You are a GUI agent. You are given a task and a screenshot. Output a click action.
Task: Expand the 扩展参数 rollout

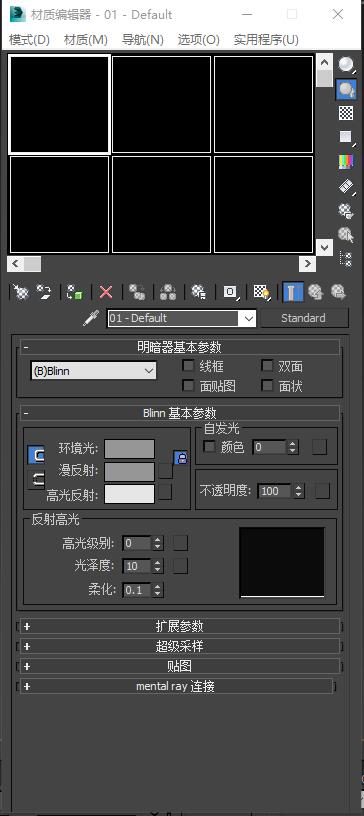pyautogui.click(x=180, y=626)
